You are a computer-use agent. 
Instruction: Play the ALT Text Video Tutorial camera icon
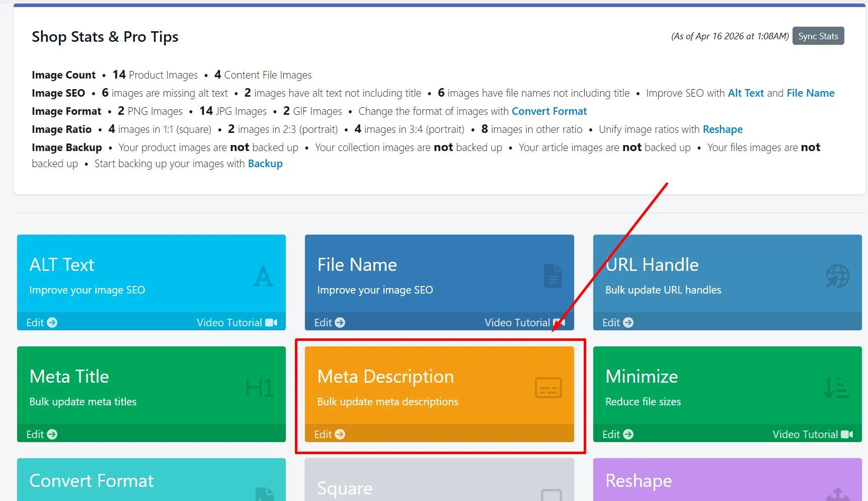[271, 322]
